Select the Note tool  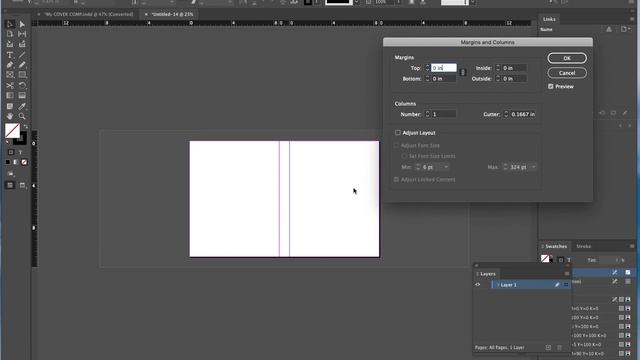[x=10, y=106]
